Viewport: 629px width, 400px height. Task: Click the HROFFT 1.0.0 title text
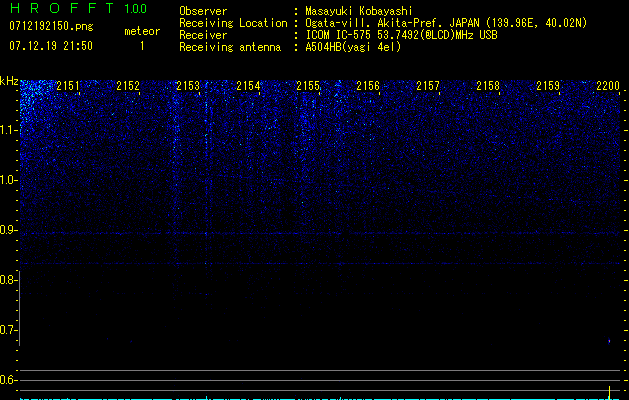coord(78,8)
